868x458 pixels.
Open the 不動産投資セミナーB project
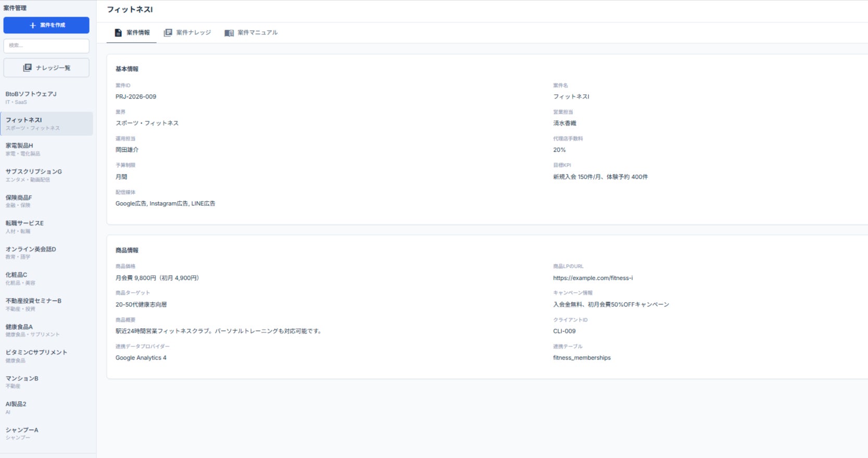47,304
